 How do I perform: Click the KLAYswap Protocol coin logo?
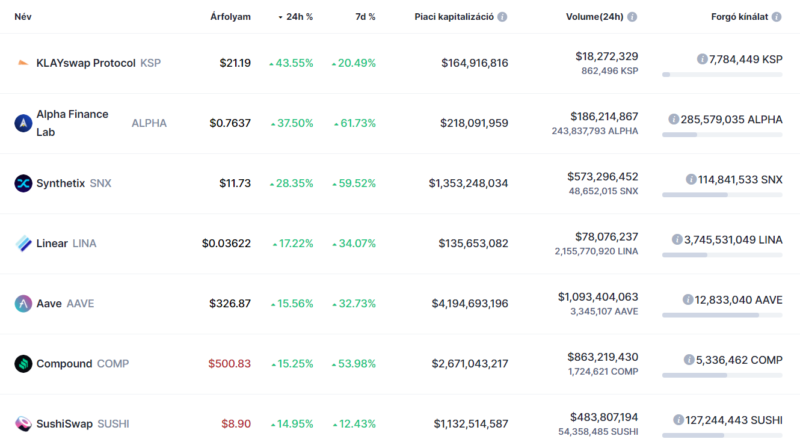click(23, 63)
